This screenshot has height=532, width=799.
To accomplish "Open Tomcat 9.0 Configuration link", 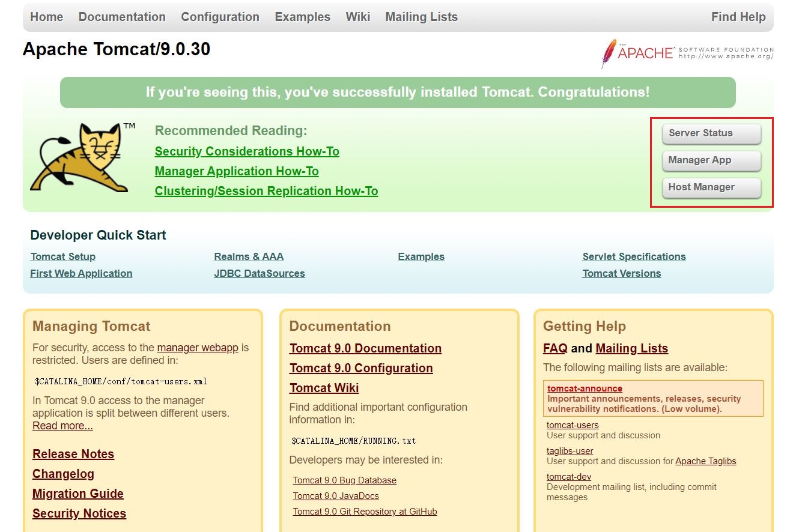I will coord(361,368).
